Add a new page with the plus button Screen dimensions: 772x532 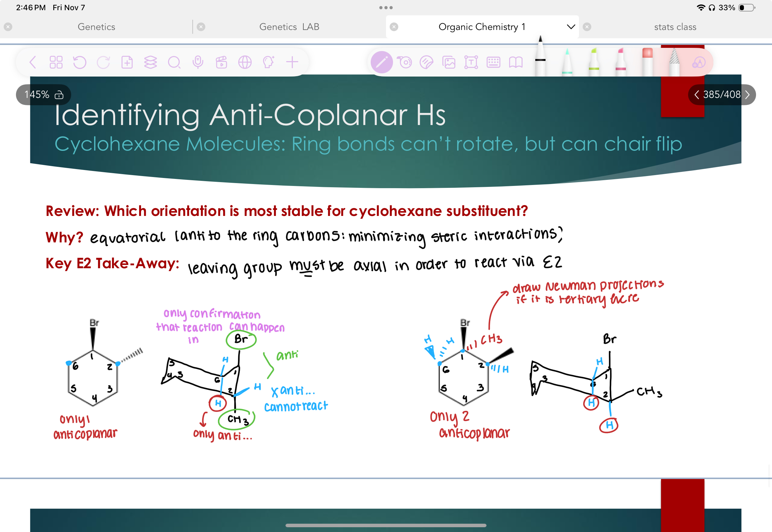[x=292, y=62]
